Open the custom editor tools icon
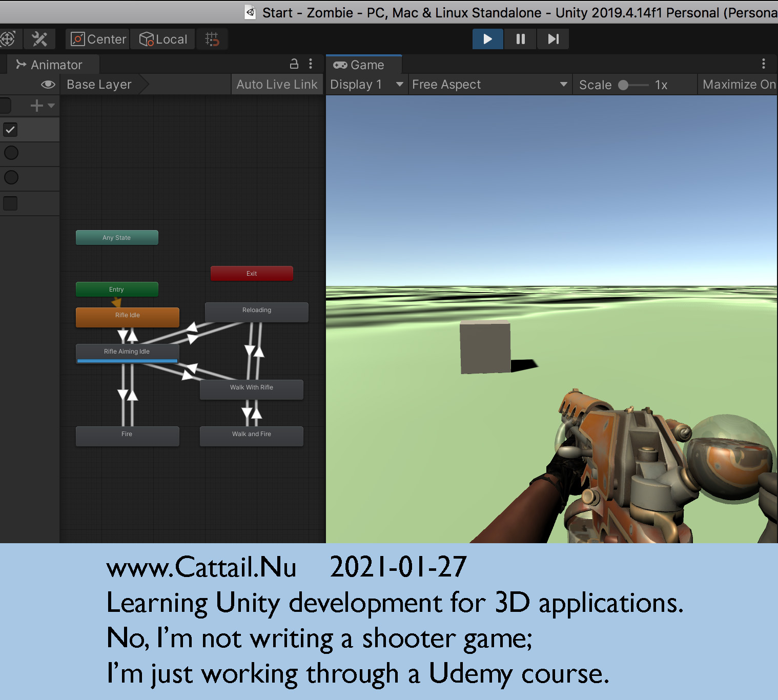Viewport: 778px width, 700px height. pos(39,39)
